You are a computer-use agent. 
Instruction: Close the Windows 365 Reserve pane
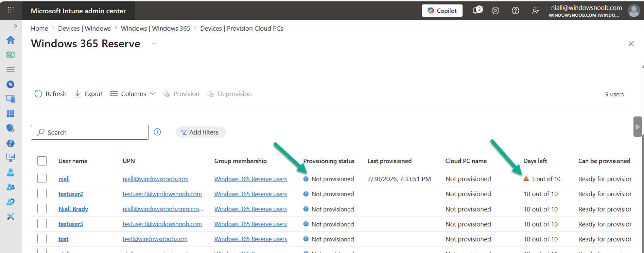tap(631, 44)
